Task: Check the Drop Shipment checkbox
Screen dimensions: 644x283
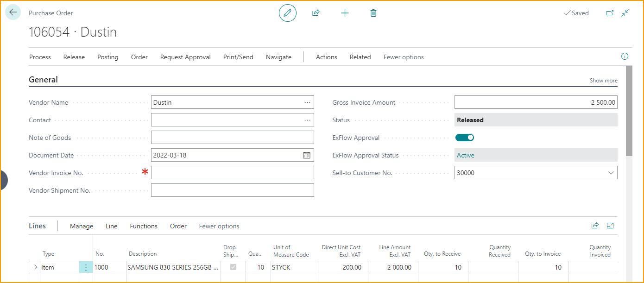Action: pyautogui.click(x=233, y=267)
